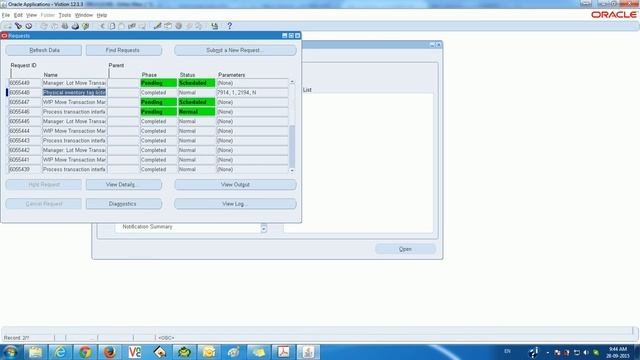The height and width of the screenshot is (360, 640).
Task: Click the Window Help question mark icon
Action: point(229,26)
